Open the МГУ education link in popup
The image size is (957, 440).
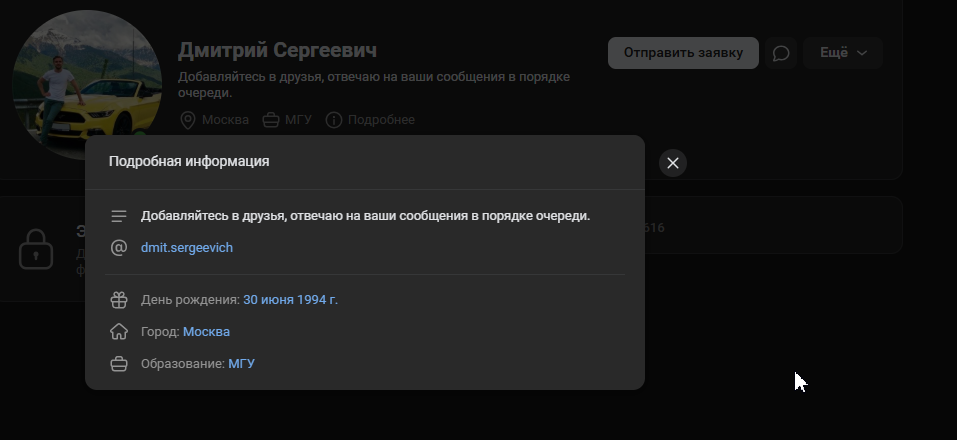(x=241, y=363)
